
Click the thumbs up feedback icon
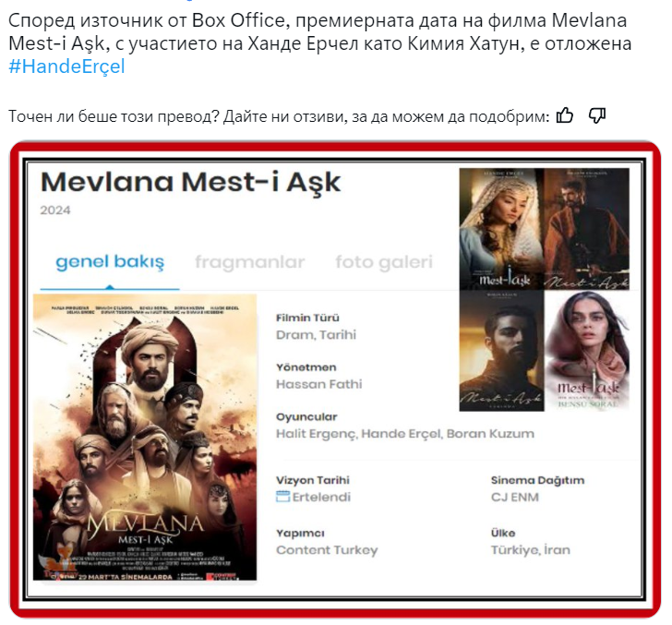coord(564,115)
